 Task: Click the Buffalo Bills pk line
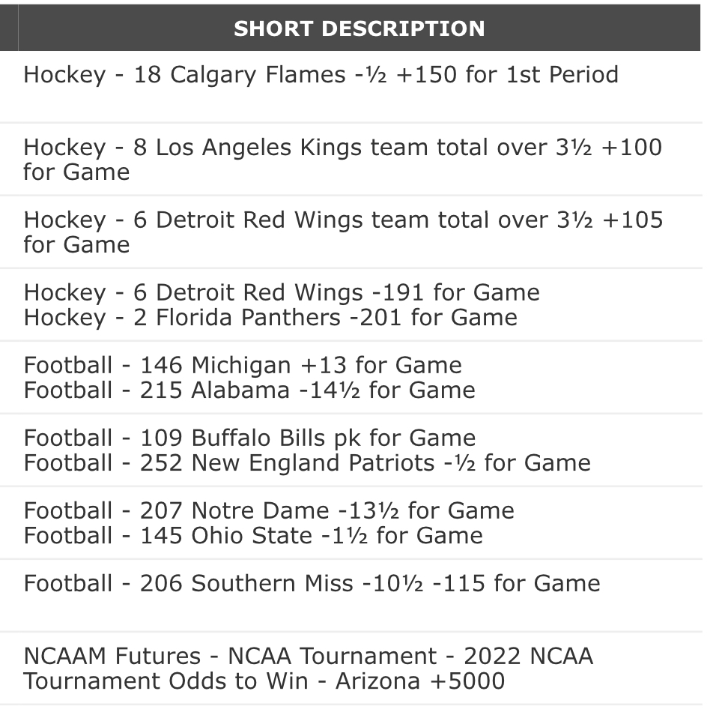pos(249,438)
